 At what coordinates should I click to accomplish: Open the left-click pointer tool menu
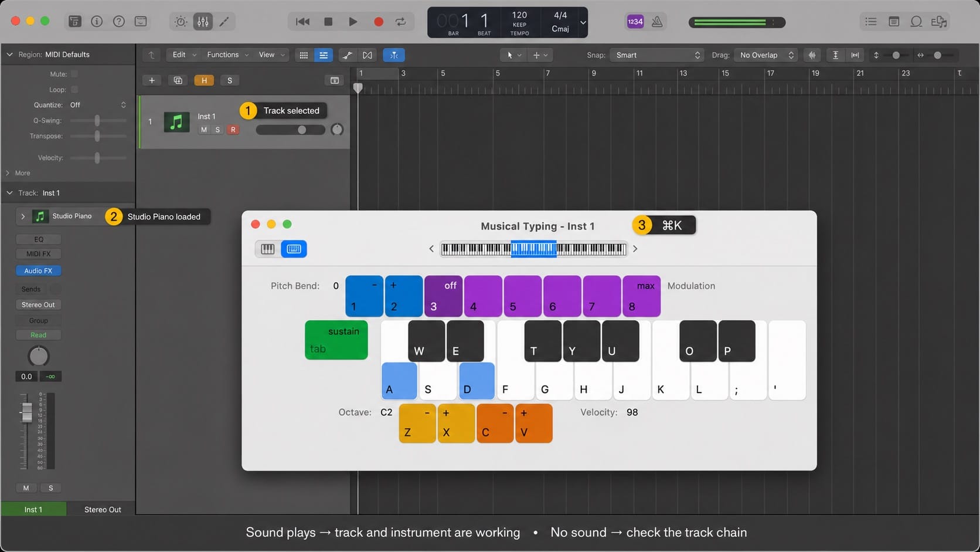(513, 55)
